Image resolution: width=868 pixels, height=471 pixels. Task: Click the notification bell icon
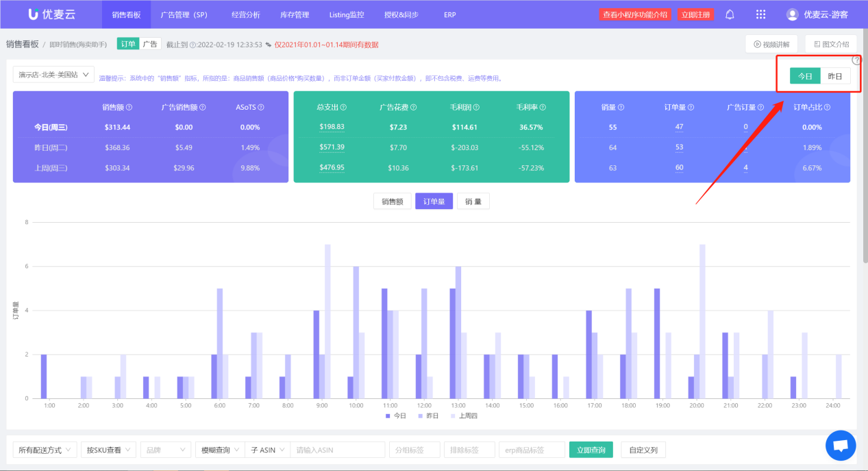point(730,14)
